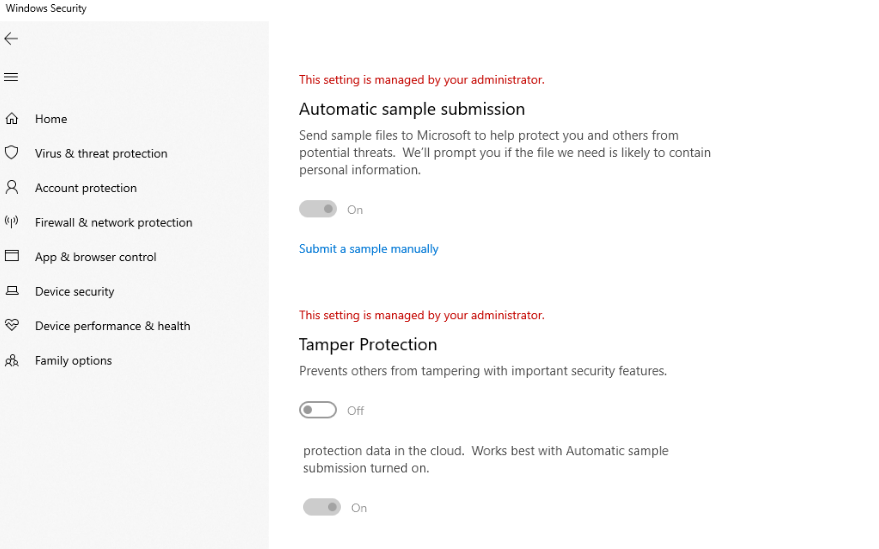Open Firewall & network protection text label
Viewport: 879px width, 549px height.
113,223
